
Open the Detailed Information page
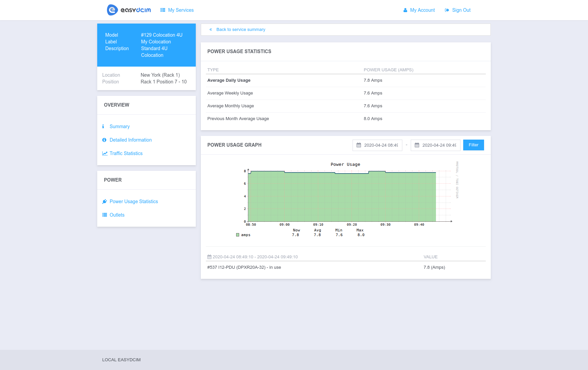(131, 140)
